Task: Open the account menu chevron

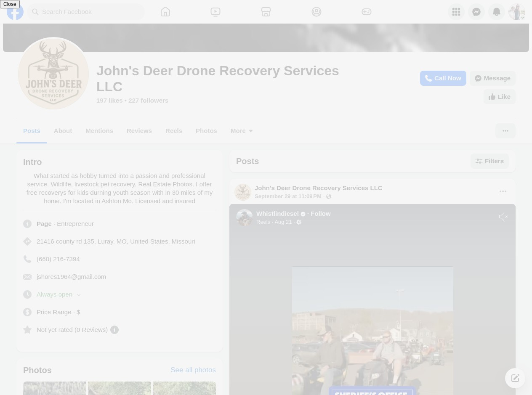Action: click(522, 18)
